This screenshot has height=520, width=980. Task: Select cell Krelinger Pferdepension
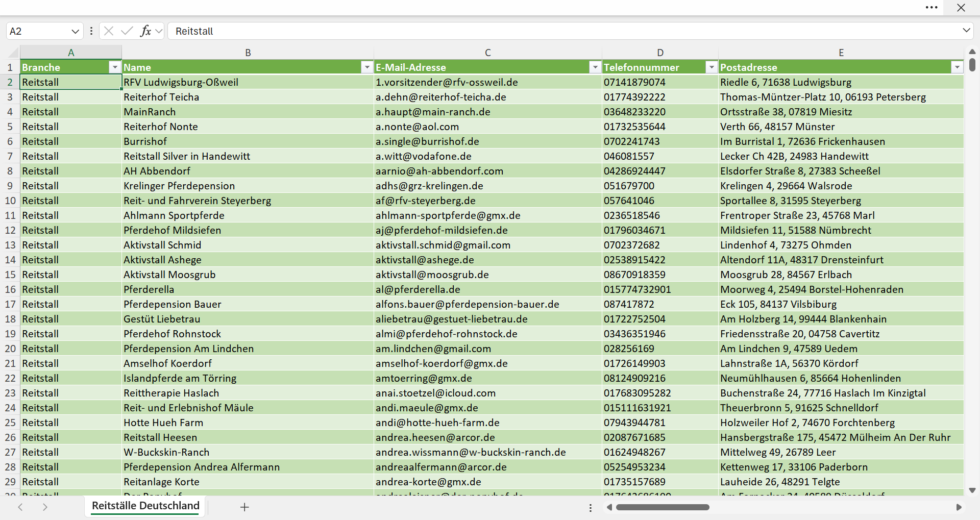pos(248,186)
